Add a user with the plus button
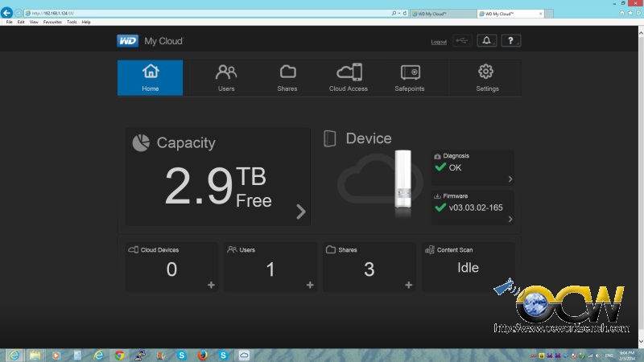644x362 pixels. pos(310,285)
